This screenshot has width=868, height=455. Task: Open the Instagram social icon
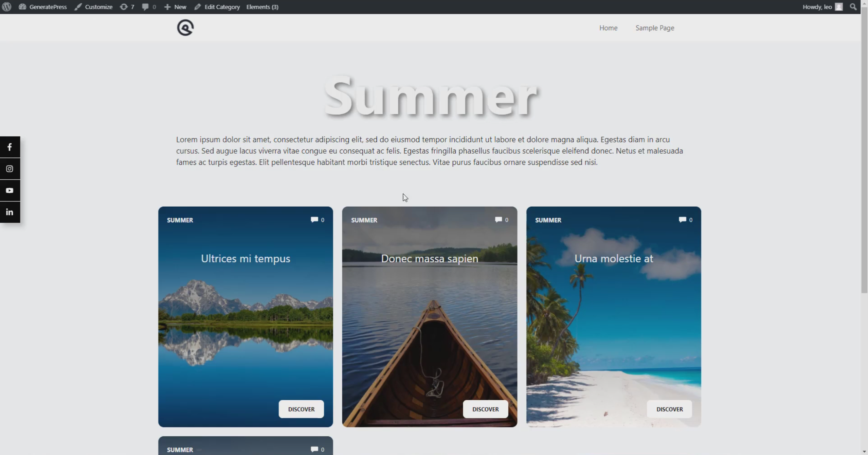point(10,169)
